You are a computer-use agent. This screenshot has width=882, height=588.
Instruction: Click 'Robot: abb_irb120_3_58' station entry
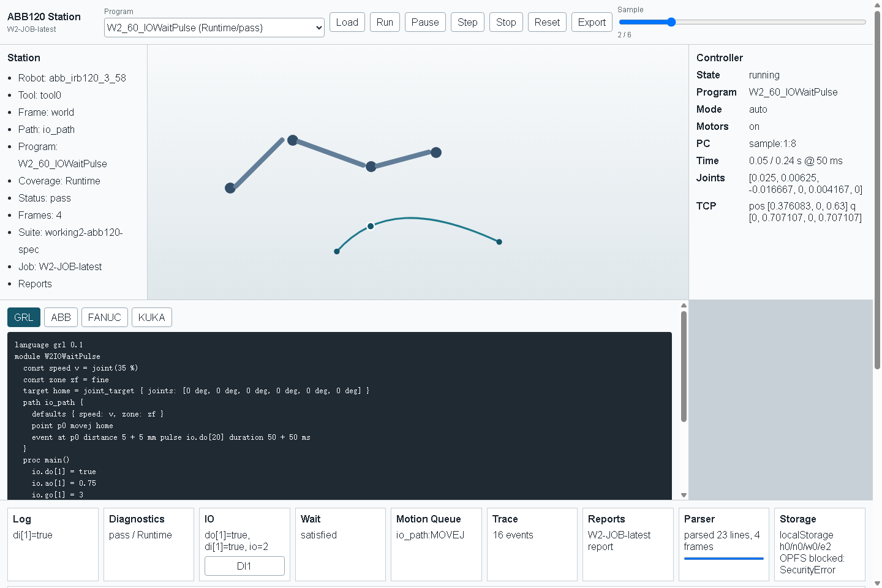[72, 78]
